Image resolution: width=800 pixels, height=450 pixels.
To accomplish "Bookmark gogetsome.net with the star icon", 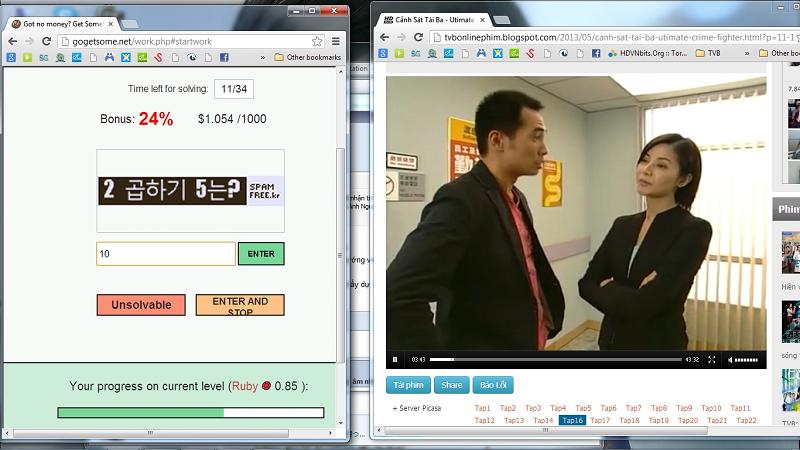I will pyautogui.click(x=317, y=41).
